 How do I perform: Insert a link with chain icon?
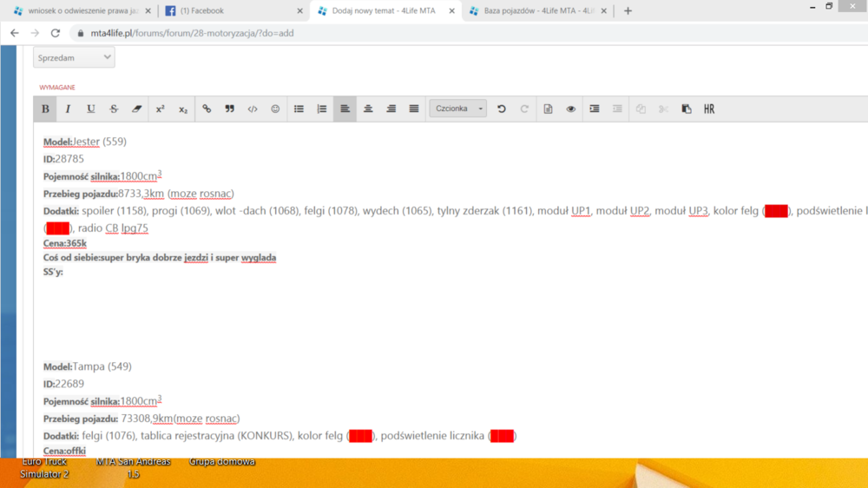pos(207,109)
